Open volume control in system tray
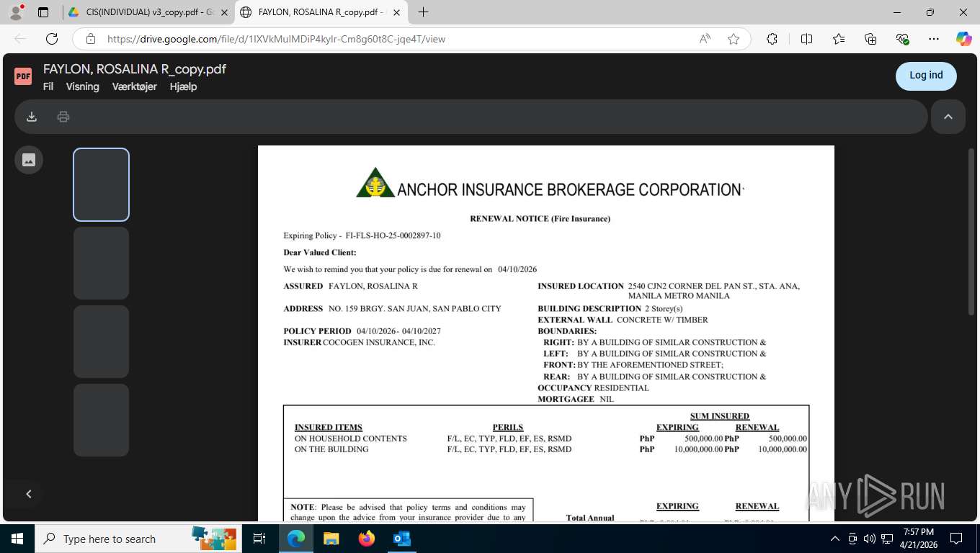This screenshot has height=553, width=980. tap(869, 539)
